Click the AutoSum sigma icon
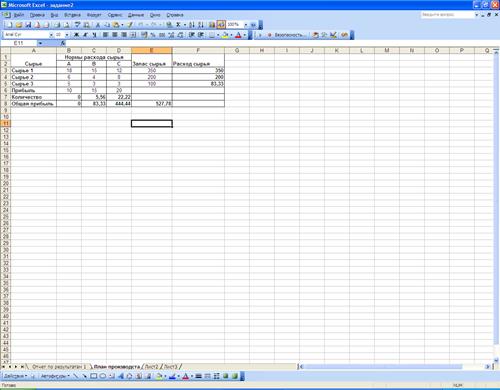 click(178, 25)
